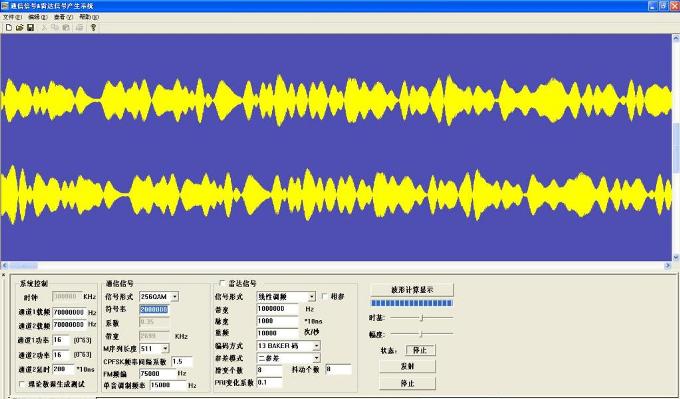Open the 线性调频 radar signal format dropdown
The width and height of the screenshot is (680, 399).
[312, 297]
